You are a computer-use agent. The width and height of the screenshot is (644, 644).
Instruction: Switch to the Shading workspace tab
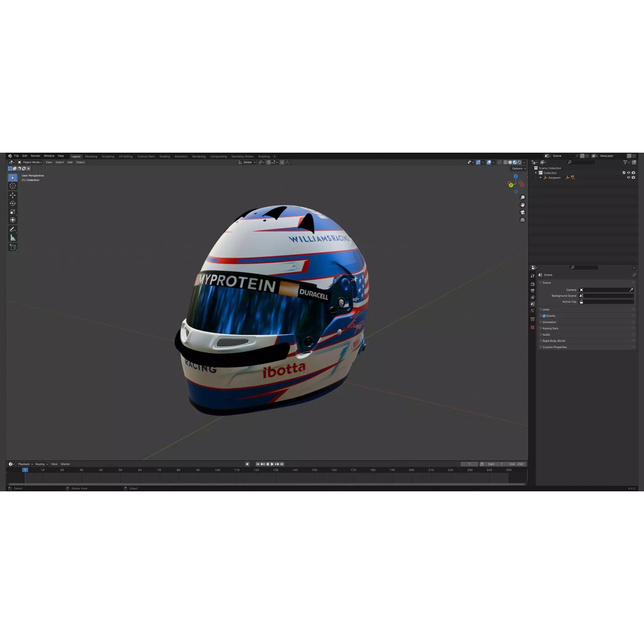[165, 156]
